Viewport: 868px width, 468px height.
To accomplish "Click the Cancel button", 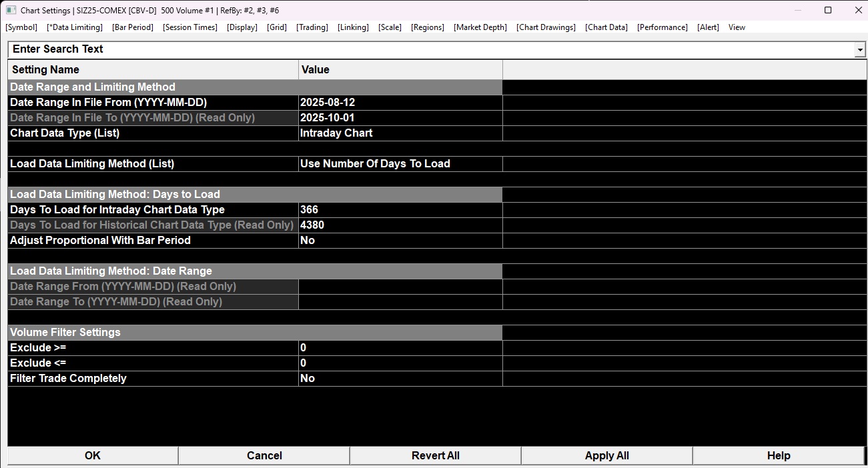I will pyautogui.click(x=264, y=455).
